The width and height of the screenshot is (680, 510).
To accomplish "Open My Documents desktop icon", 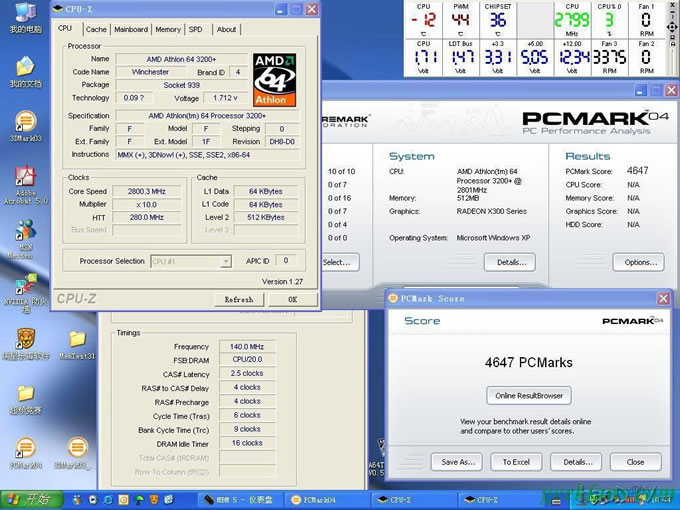I will click(24, 68).
